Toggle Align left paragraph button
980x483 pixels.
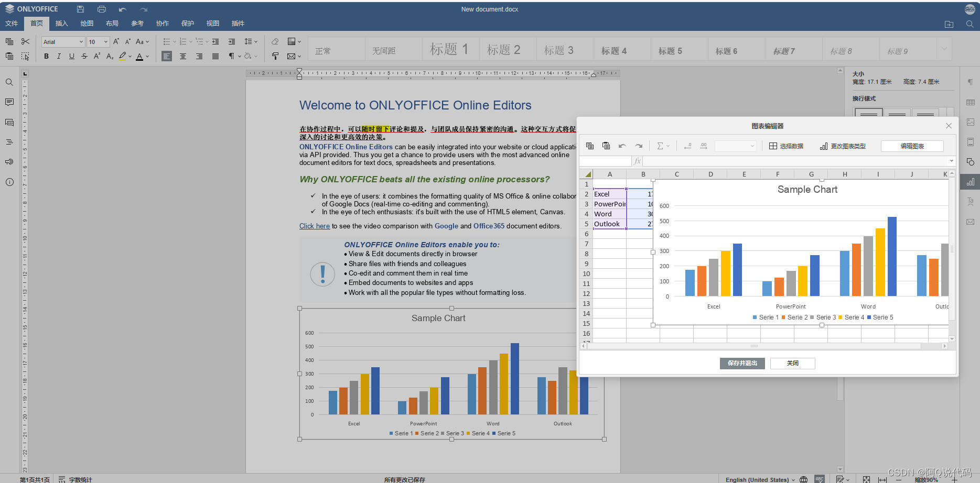[167, 56]
